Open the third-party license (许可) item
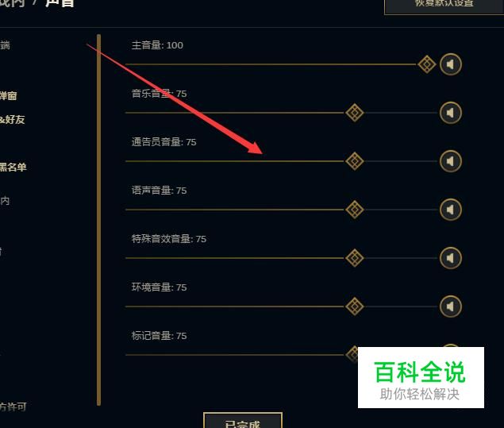The height and width of the screenshot is (428, 504). (13, 407)
